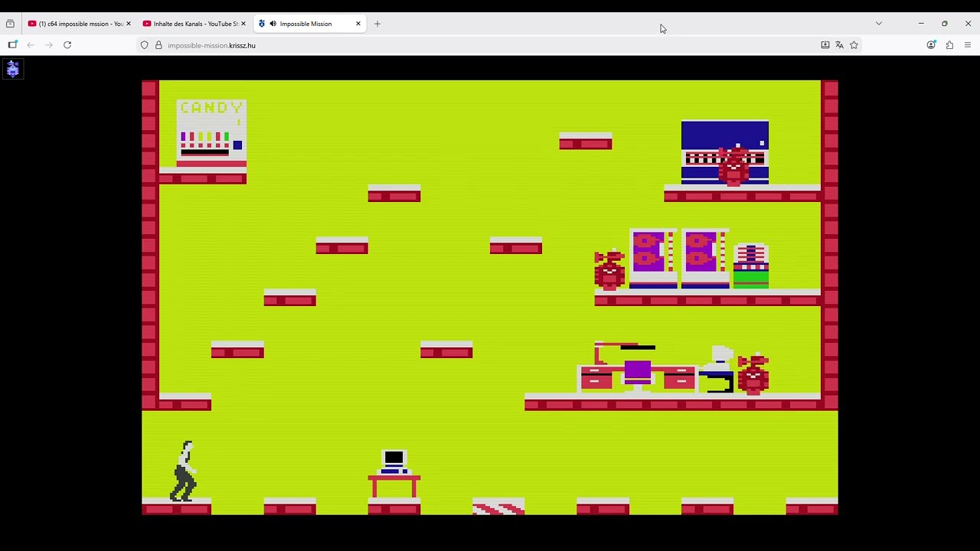
Task: Click the striped machine with green base
Action: click(x=751, y=266)
